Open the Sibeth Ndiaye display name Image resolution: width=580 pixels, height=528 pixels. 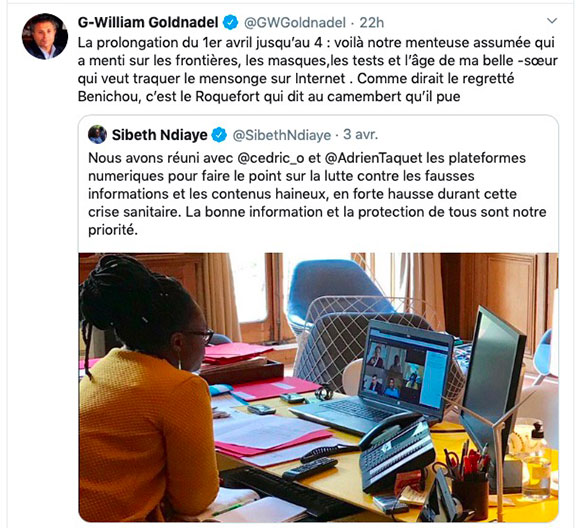(x=159, y=135)
